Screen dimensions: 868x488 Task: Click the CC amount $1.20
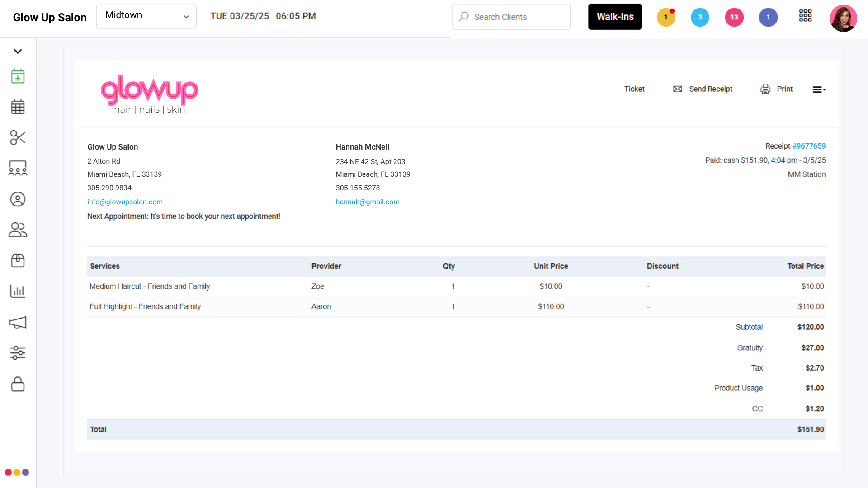[815, 408]
